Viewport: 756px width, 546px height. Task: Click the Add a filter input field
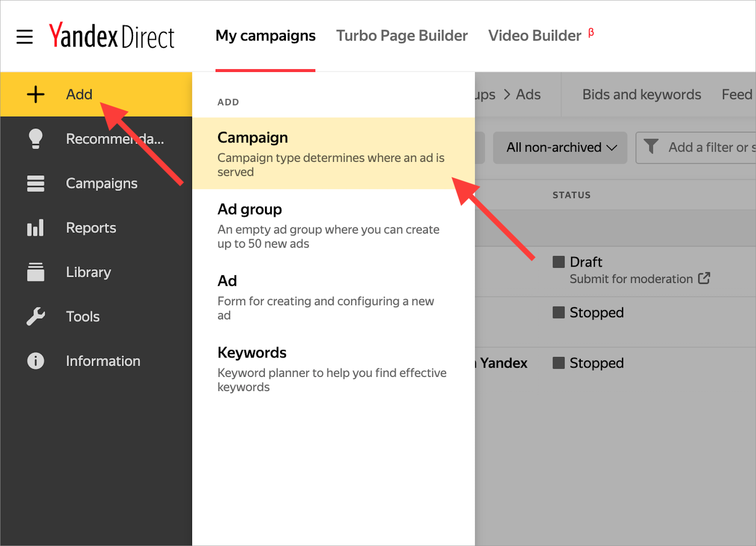click(696, 147)
